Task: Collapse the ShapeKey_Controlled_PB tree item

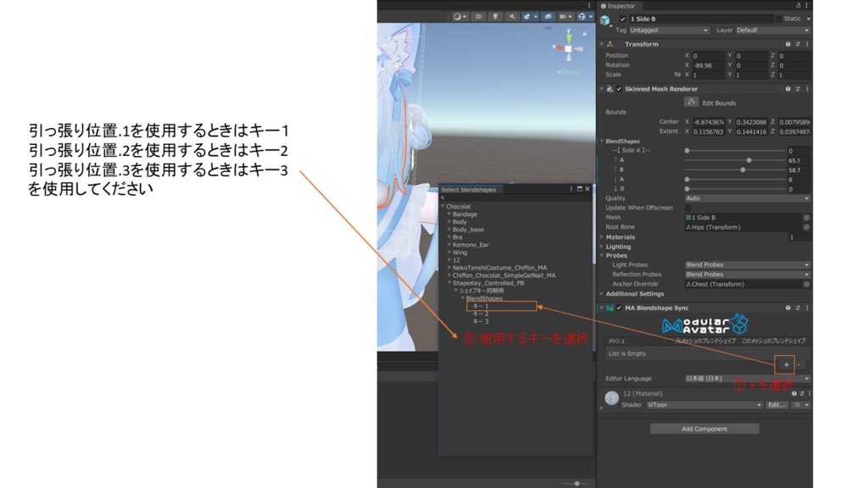Action: click(449, 283)
